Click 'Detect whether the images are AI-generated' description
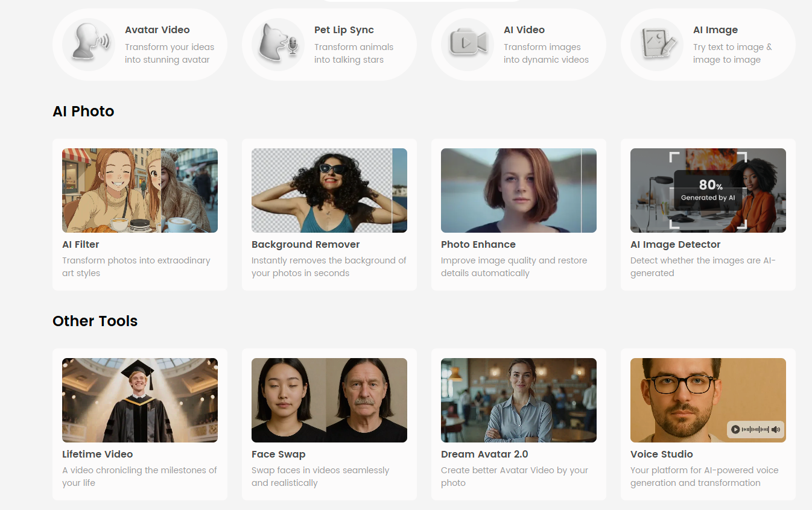 tap(703, 267)
